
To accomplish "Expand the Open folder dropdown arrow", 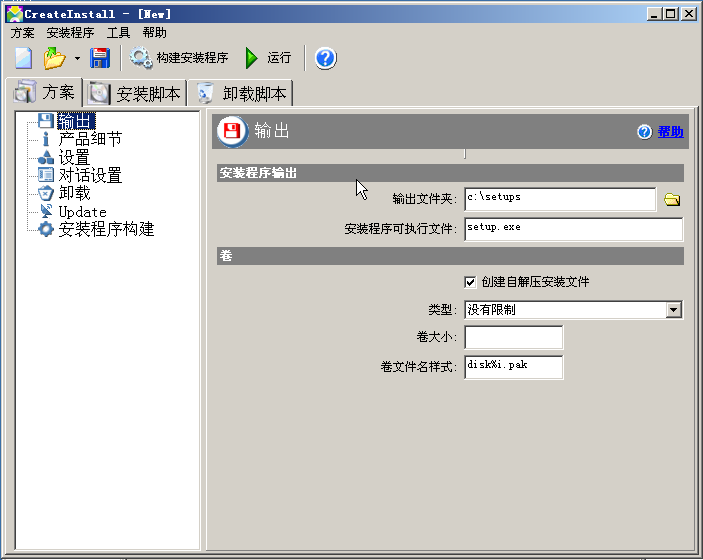I will click(x=77, y=58).
